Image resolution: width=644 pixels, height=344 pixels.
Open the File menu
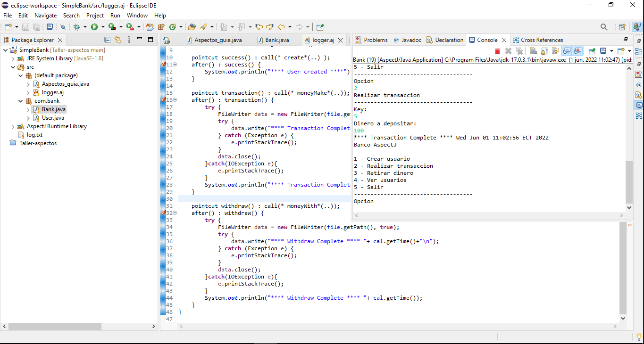[8, 16]
